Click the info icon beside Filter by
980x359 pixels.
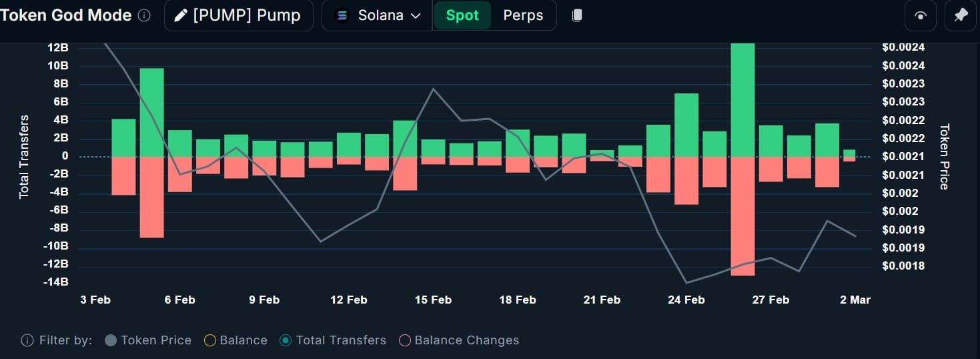(27, 340)
